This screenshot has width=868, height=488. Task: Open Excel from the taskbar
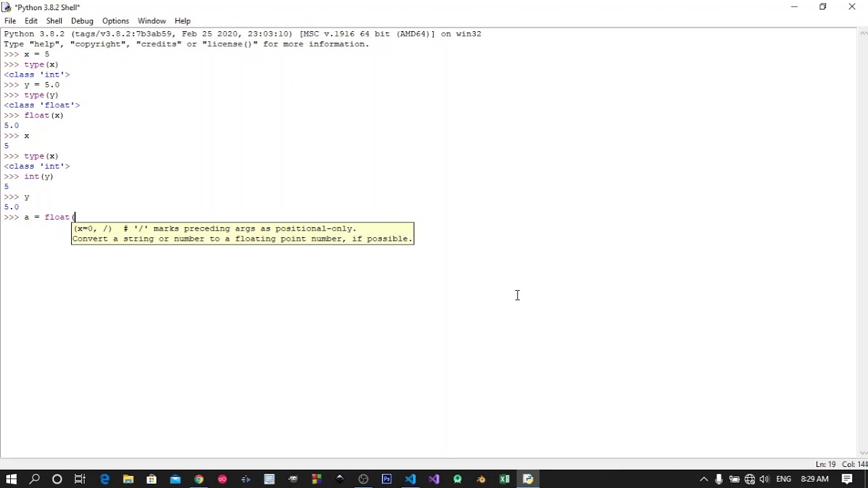(505, 479)
